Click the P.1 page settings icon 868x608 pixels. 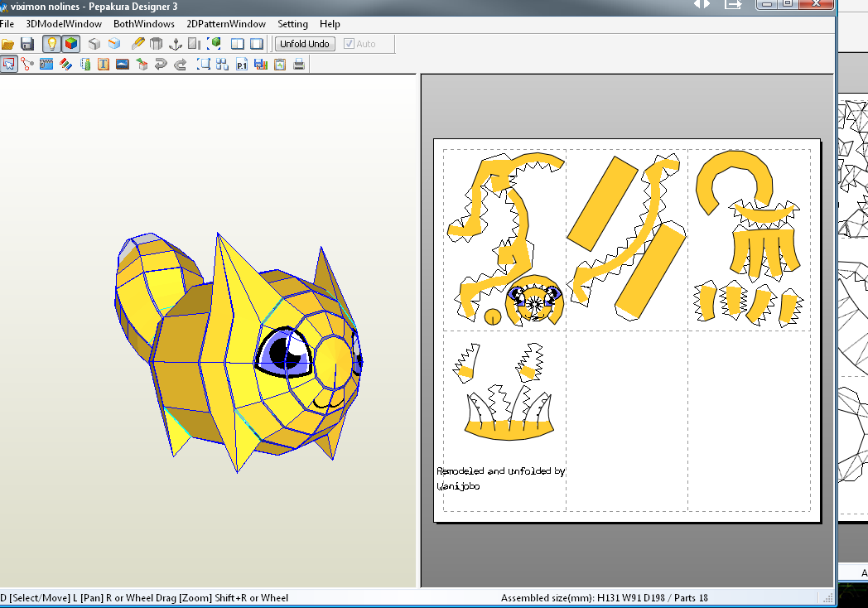pos(242,65)
